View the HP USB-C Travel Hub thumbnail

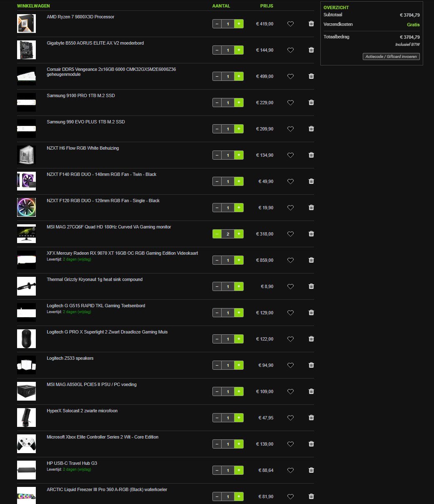[26, 470]
